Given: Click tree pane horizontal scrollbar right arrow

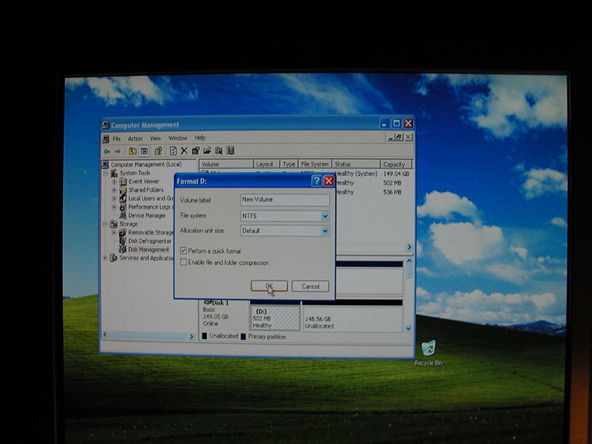Looking at the screenshot, I should 191,336.
